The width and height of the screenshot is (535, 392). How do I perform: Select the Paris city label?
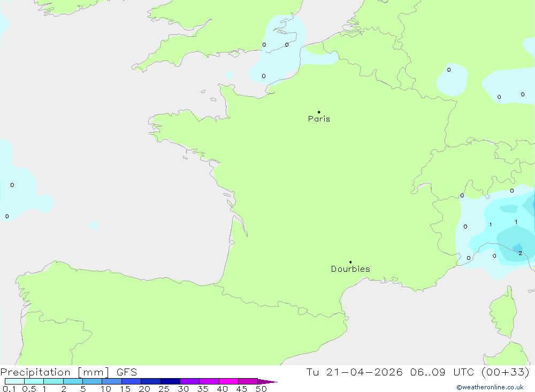pos(319,119)
